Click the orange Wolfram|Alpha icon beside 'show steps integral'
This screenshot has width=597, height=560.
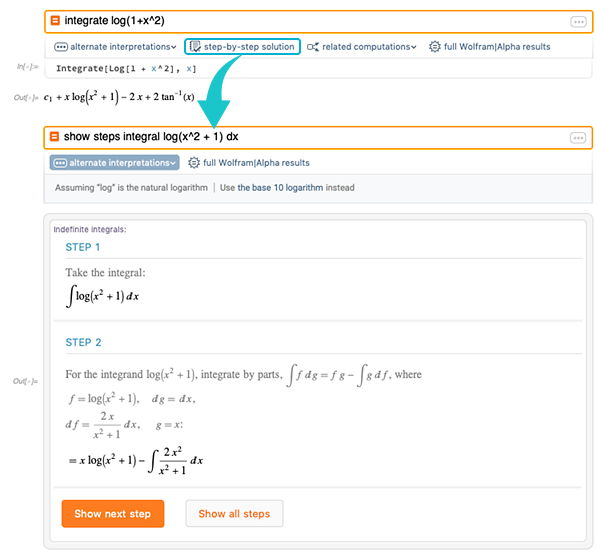pos(54,137)
